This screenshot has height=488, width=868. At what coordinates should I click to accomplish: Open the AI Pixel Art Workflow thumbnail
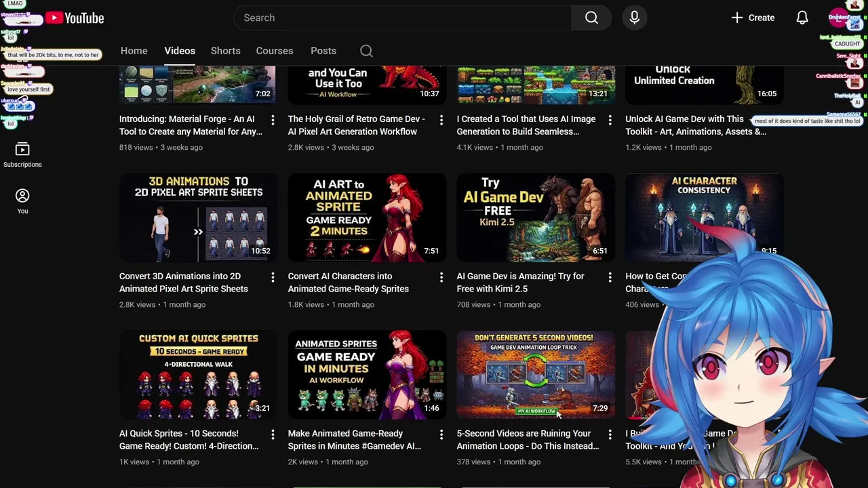[x=367, y=85]
